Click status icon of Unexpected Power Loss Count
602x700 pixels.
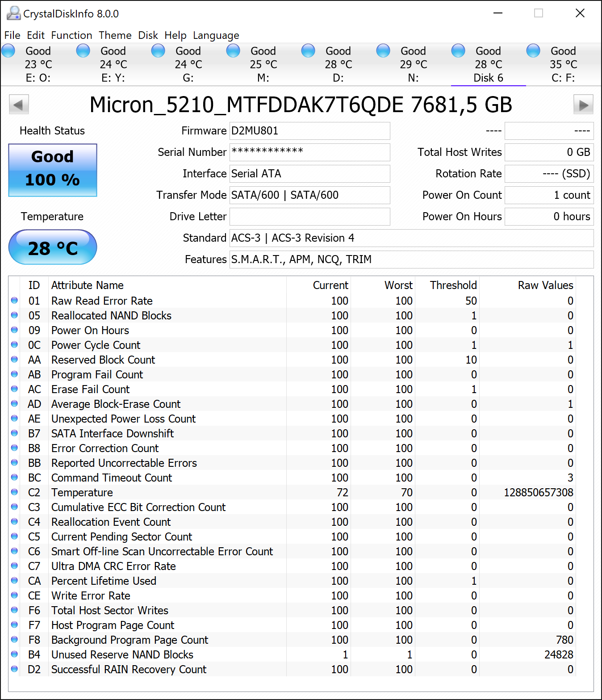click(x=14, y=419)
